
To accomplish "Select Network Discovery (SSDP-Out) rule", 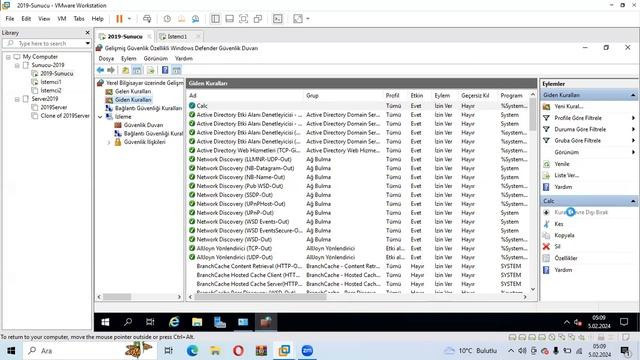I will pyautogui.click(x=358, y=195).
